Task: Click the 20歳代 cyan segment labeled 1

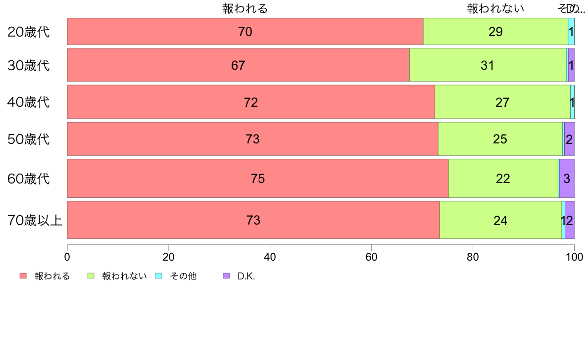Action: coord(571,32)
